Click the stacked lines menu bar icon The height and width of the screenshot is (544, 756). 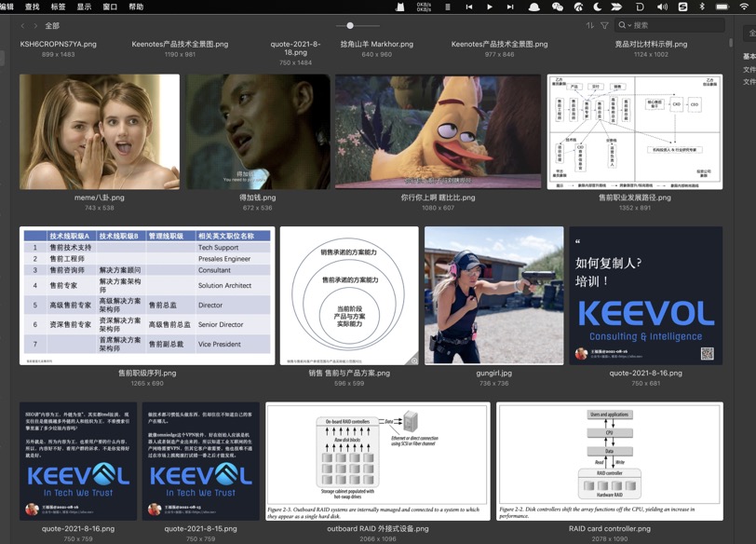pyautogui.click(x=448, y=7)
